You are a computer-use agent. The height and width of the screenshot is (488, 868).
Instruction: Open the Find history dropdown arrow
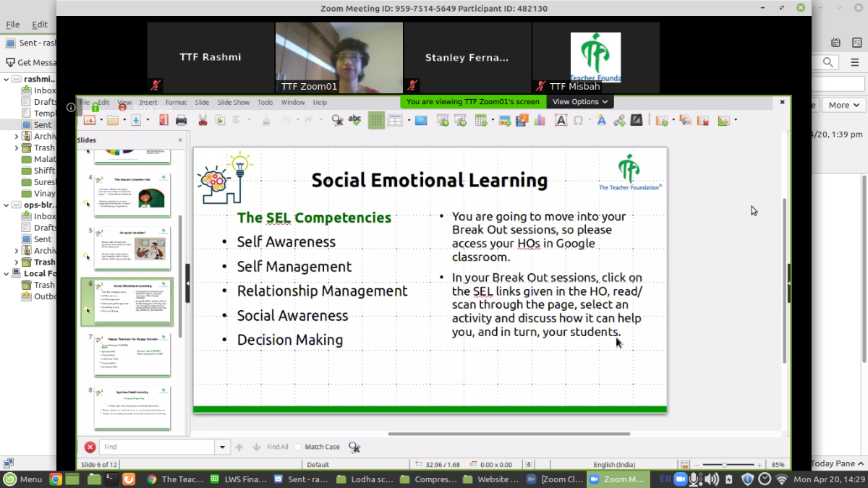pos(223,448)
